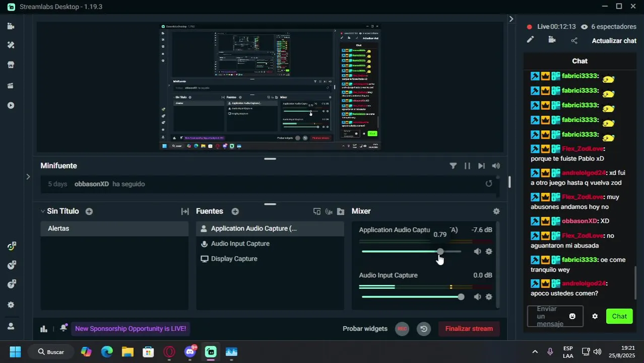Mute Audio Input Capture in Mixer
This screenshot has width=644, height=363.
pyautogui.click(x=477, y=297)
